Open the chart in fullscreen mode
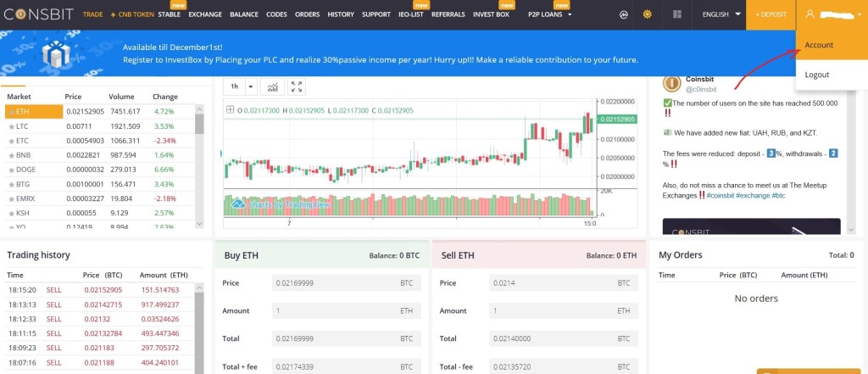 (296, 87)
